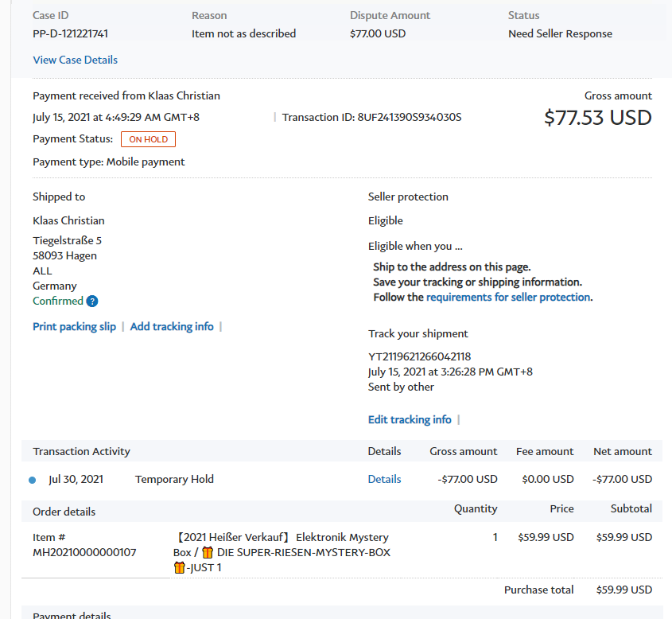
Task: Click the help icon beside Confirmed
Action: click(x=92, y=302)
